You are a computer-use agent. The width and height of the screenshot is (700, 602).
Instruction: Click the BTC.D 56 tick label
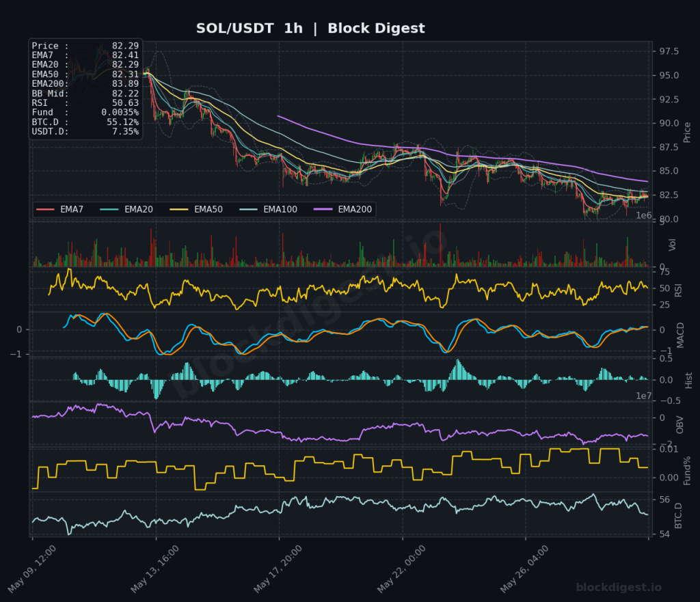pos(664,500)
